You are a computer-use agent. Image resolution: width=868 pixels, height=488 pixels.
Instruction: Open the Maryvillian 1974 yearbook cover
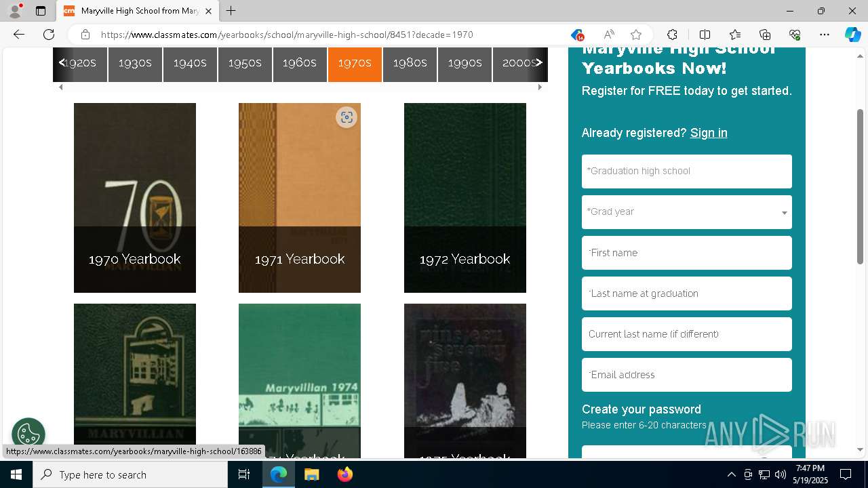point(300,381)
